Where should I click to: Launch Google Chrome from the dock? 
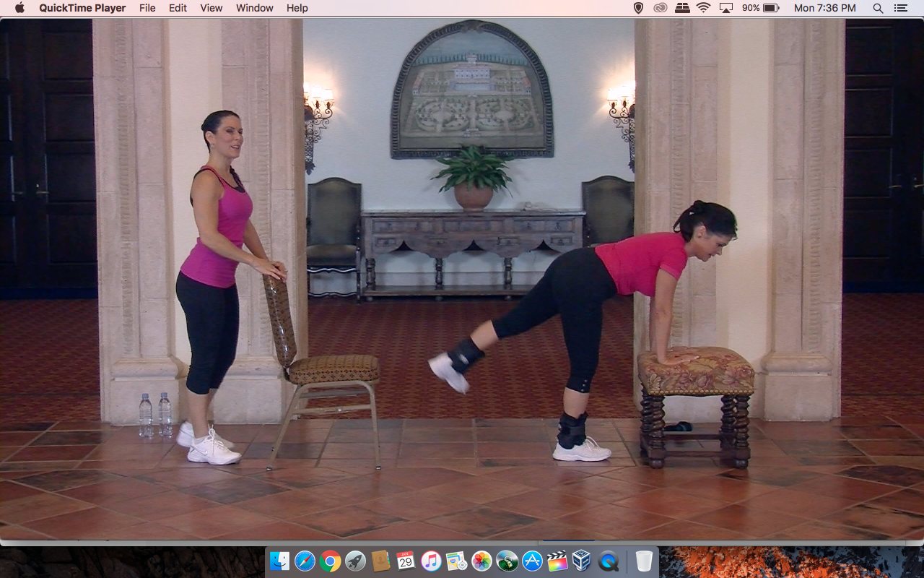pyautogui.click(x=331, y=561)
